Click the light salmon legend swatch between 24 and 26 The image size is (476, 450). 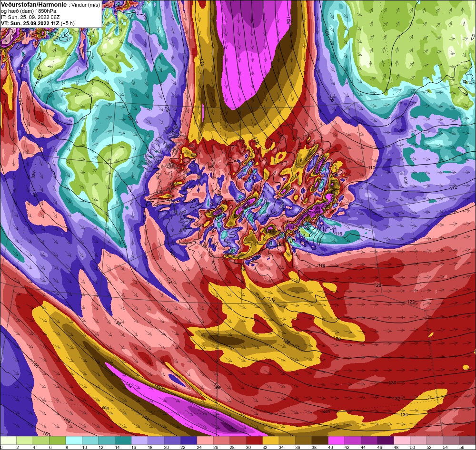tap(205, 440)
